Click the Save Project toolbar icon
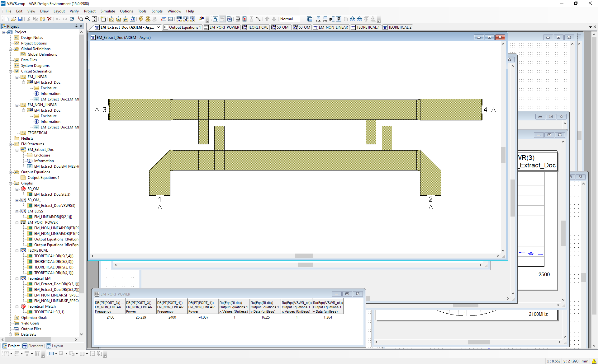 [x=20, y=19]
